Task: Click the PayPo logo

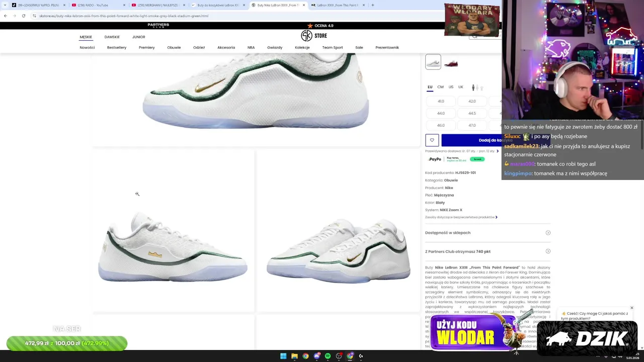Action: tap(435, 159)
